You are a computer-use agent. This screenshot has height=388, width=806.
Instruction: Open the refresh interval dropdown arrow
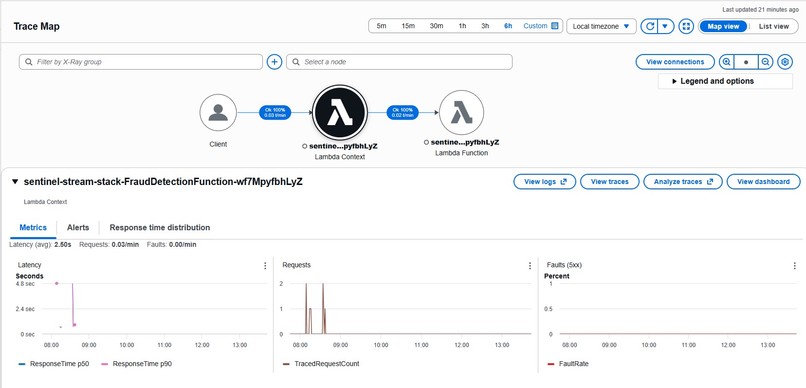[666, 26]
